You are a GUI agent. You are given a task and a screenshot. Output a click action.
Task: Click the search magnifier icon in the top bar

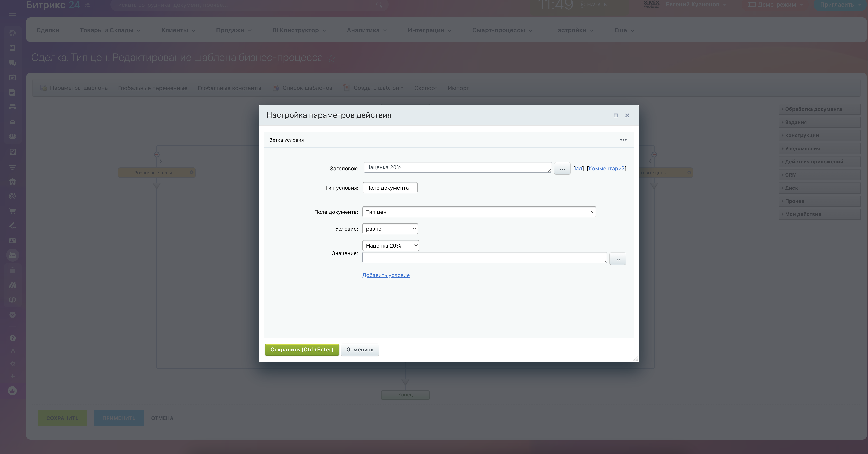coord(379,5)
